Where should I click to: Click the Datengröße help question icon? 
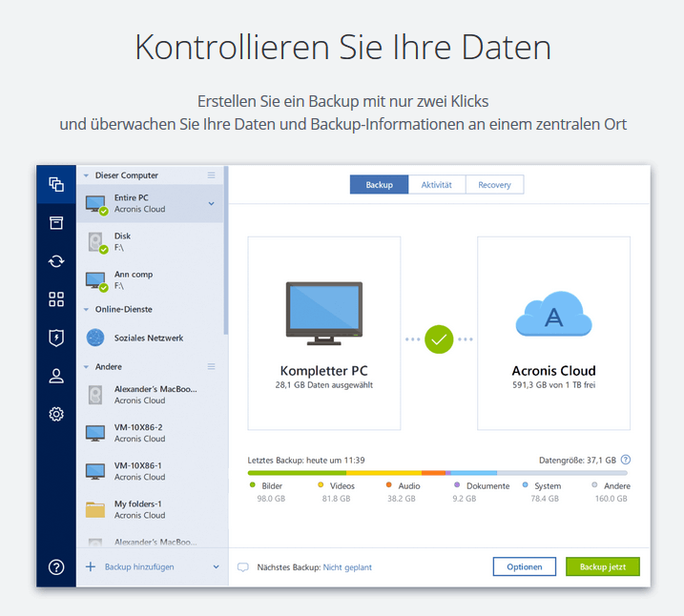[x=626, y=460]
